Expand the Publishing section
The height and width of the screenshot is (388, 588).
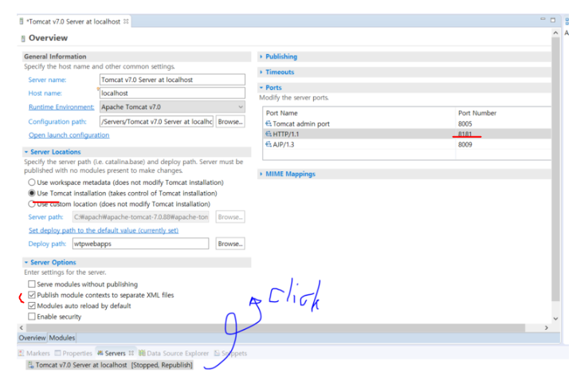(261, 57)
